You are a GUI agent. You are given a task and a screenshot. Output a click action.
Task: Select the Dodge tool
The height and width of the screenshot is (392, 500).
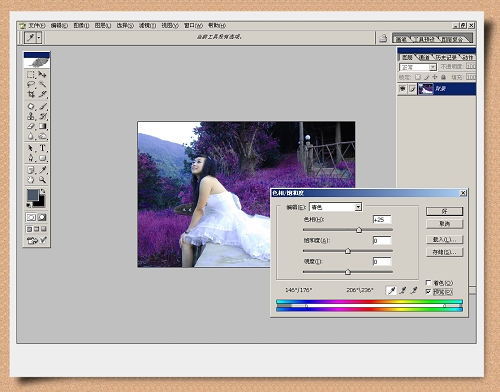42,136
